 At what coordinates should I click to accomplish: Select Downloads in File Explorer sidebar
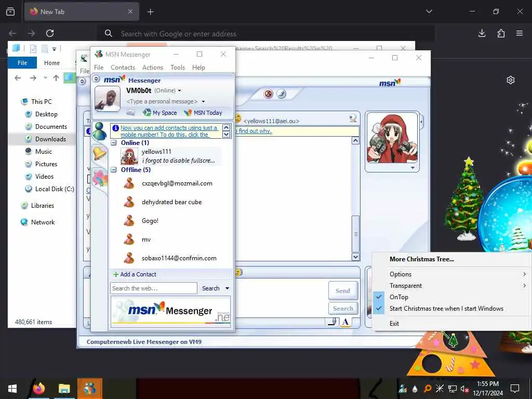pyautogui.click(x=50, y=139)
